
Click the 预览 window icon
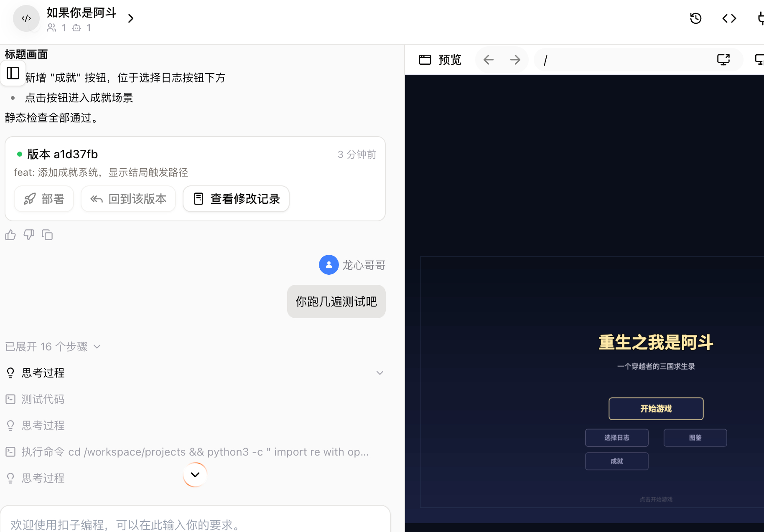[425, 60]
